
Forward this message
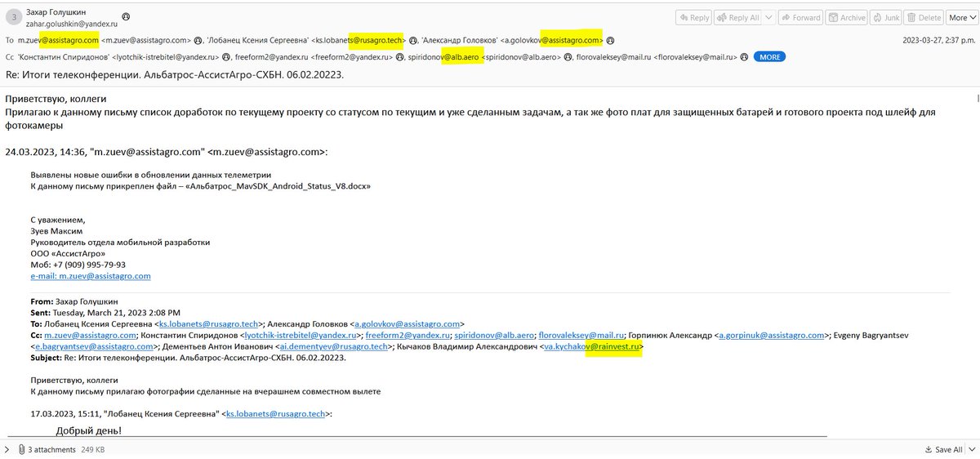pyautogui.click(x=800, y=17)
